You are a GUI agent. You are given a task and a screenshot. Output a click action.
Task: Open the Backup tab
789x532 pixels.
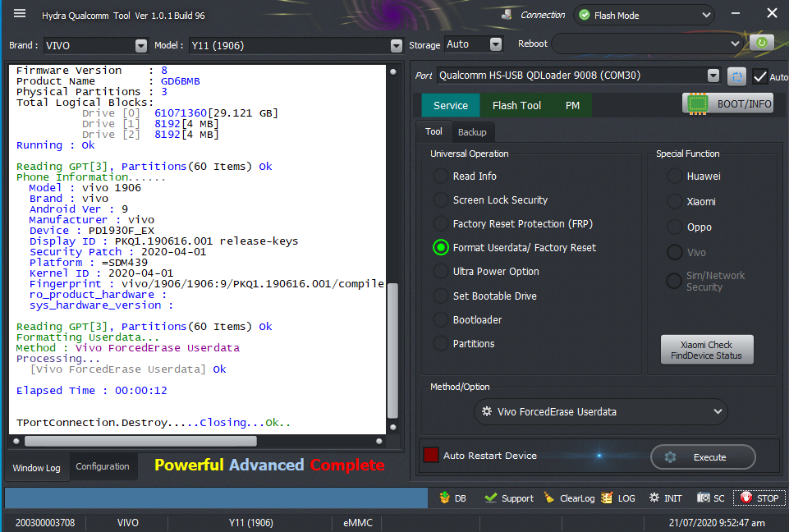tap(472, 132)
